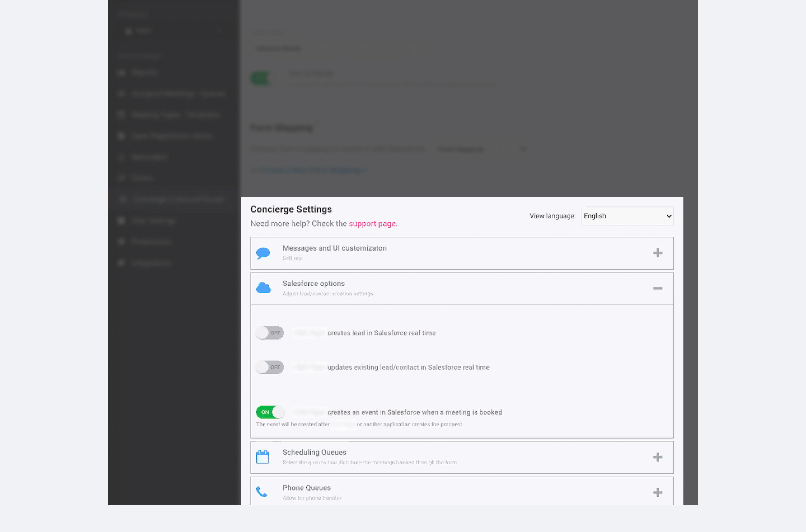Screen dimensions: 806x532
Task: Click the Salesforce options section title
Action: coord(313,283)
